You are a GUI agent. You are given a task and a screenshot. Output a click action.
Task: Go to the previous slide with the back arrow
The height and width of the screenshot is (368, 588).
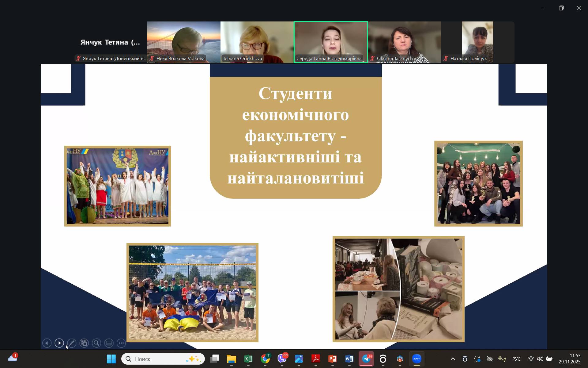point(47,343)
